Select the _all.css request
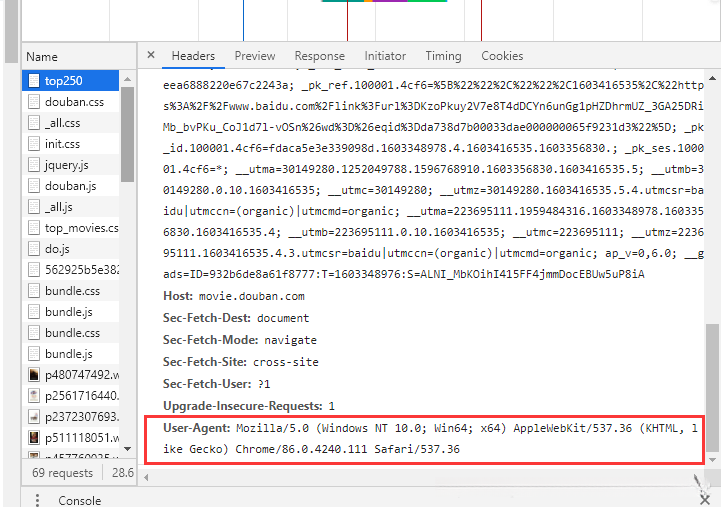Viewport: 721px width, 507px height. (70, 123)
